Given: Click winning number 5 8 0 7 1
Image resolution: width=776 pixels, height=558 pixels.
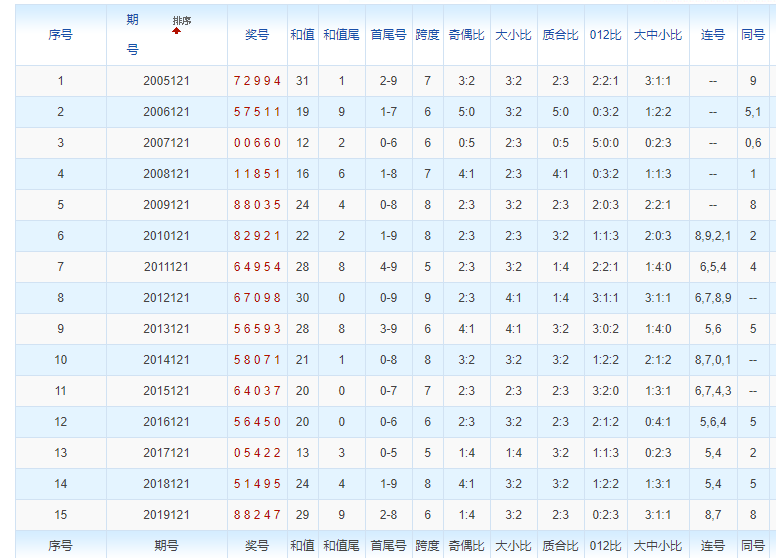Looking at the screenshot, I should (257, 360).
